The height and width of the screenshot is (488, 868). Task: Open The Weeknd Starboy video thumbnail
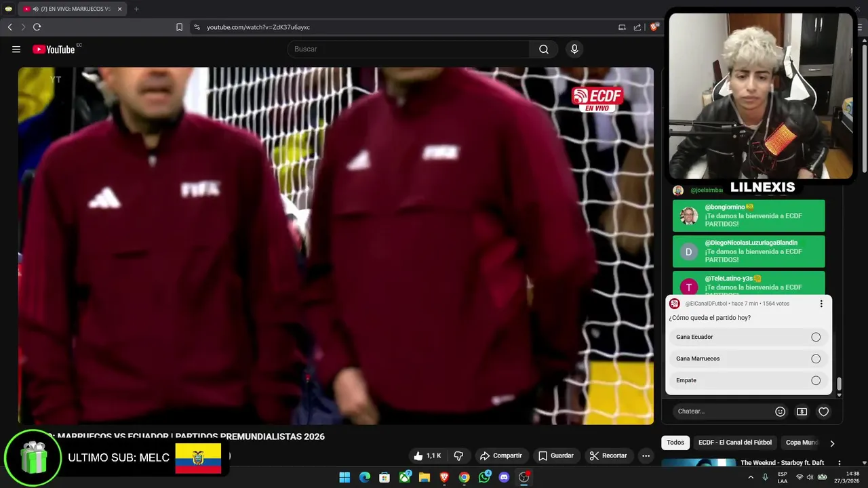[698, 464]
